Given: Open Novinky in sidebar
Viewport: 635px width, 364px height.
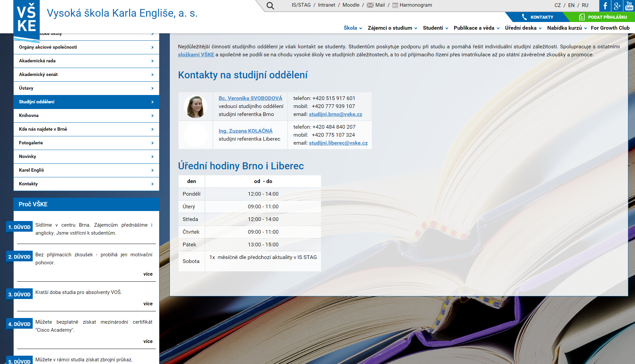Looking at the screenshot, I should click(86, 157).
